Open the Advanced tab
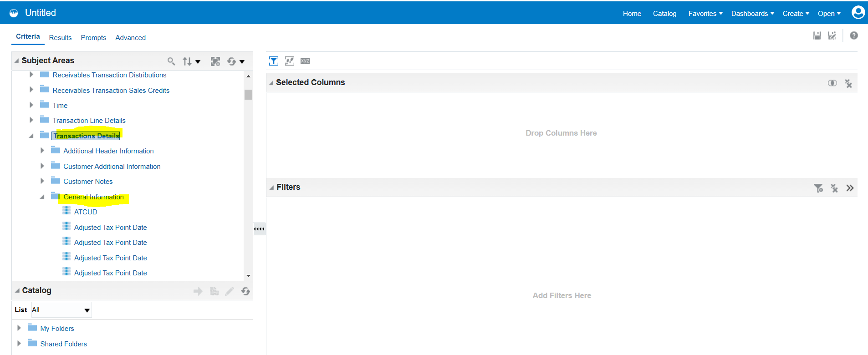Viewport: 868px width, 355px height. pos(131,38)
